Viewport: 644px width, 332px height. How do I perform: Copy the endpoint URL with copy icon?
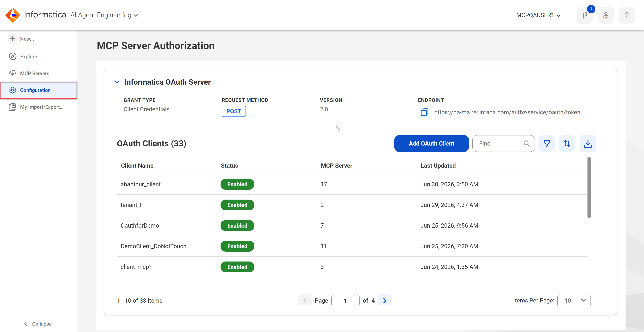424,112
